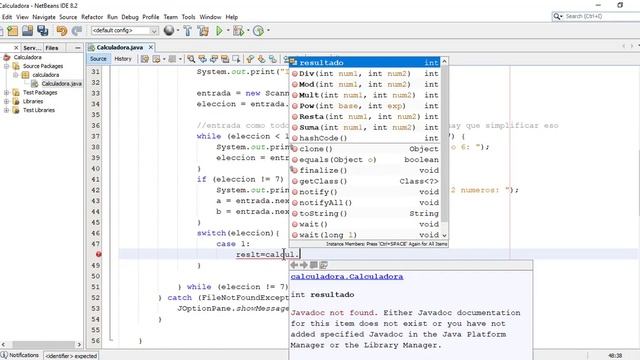Open the Debug Project dropdown arrow
The height and width of the screenshot is (360, 640).
click(x=248, y=31)
